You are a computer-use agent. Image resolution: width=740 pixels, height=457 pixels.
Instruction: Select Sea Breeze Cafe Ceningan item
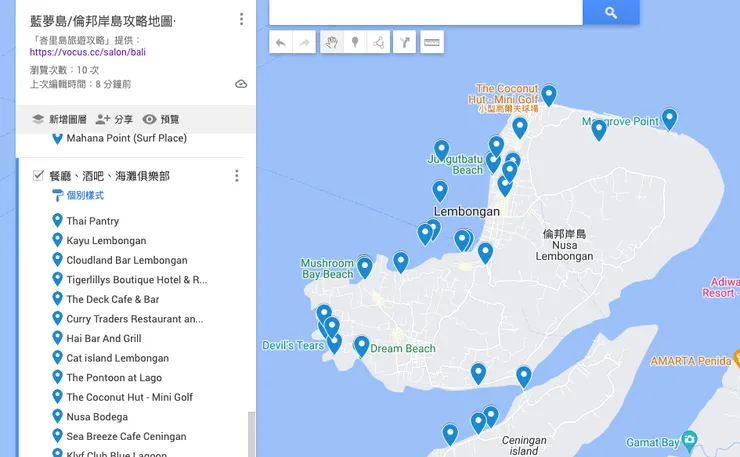click(x=126, y=436)
